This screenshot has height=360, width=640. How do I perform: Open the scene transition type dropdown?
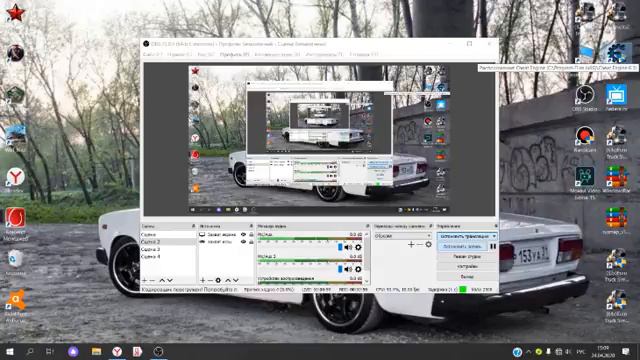coord(402,236)
